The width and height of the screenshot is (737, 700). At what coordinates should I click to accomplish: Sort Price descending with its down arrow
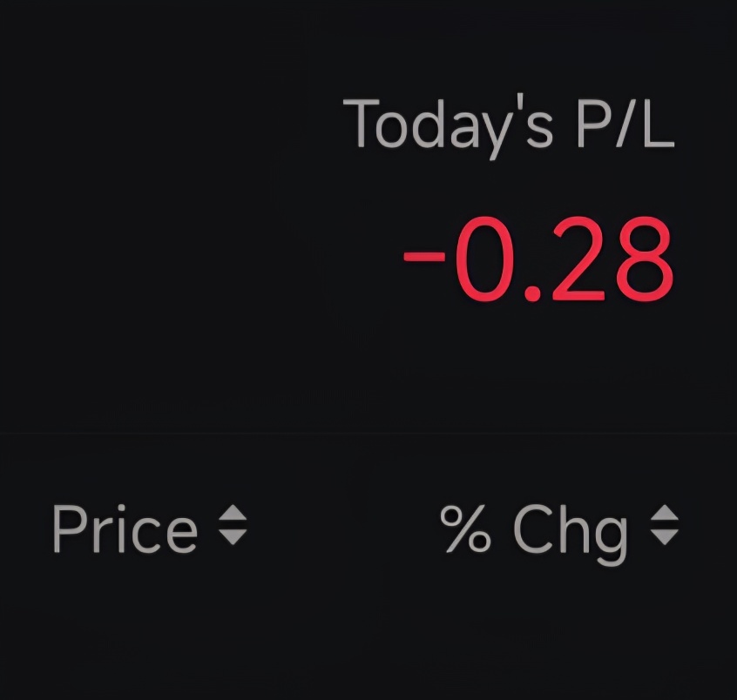(233, 537)
